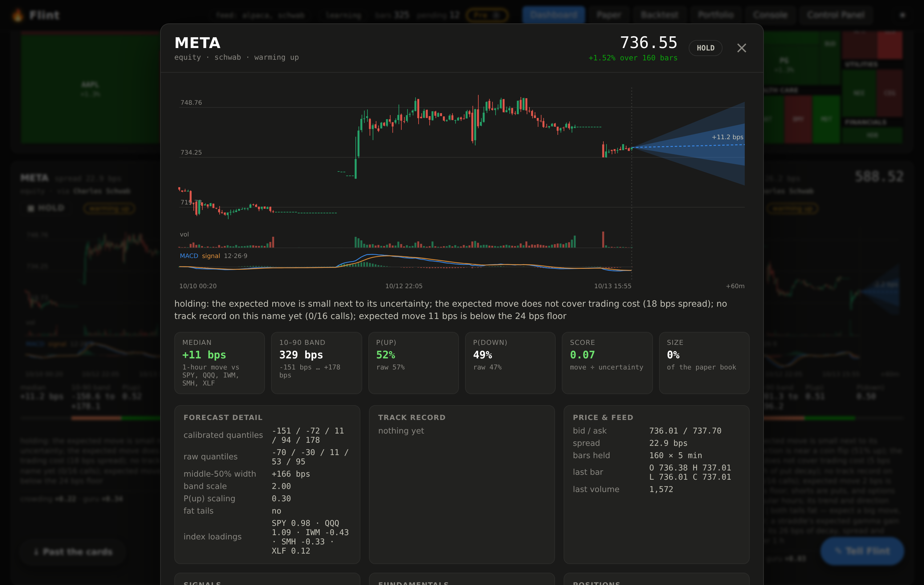Open the Console tab
924x585 pixels.
click(770, 15)
